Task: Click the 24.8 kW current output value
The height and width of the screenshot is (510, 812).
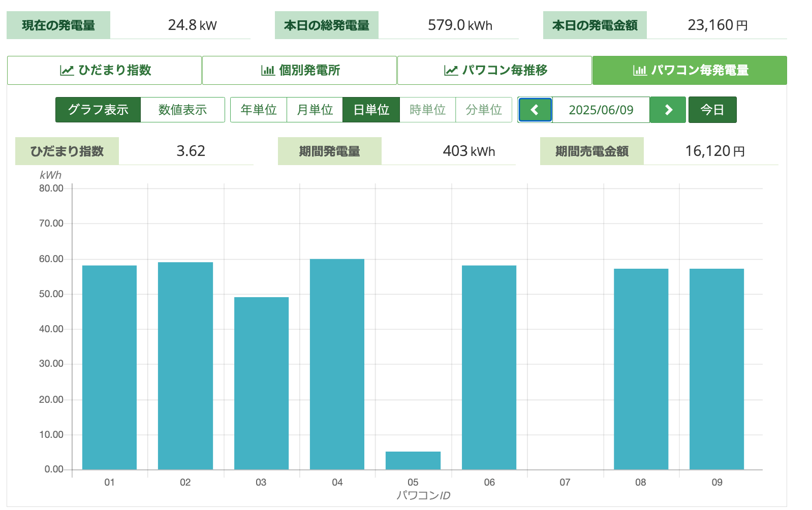Action: pyautogui.click(x=193, y=25)
